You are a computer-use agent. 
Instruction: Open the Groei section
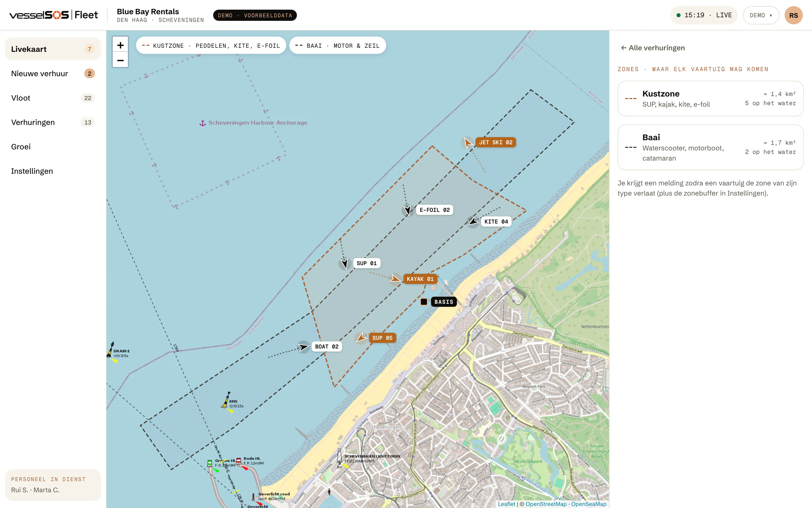tap(53, 147)
